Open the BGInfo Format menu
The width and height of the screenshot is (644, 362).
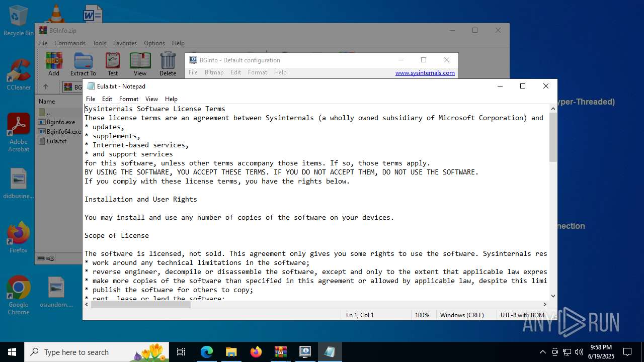258,72
